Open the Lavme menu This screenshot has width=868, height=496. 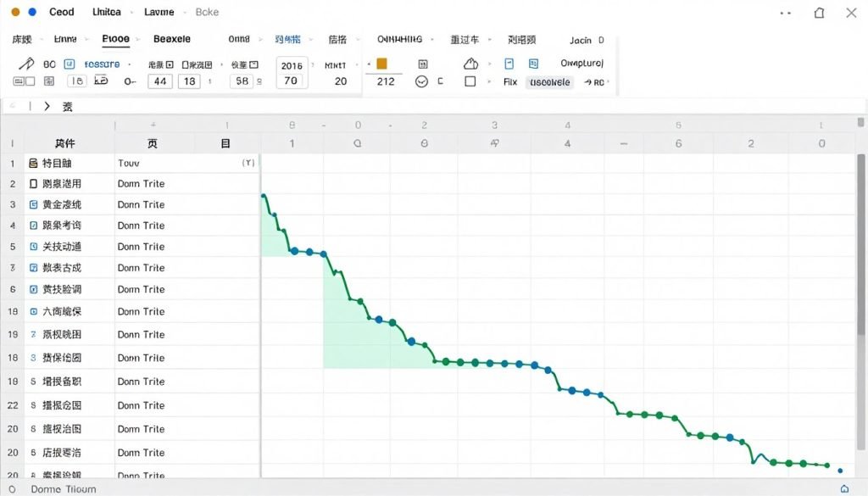[x=159, y=12]
